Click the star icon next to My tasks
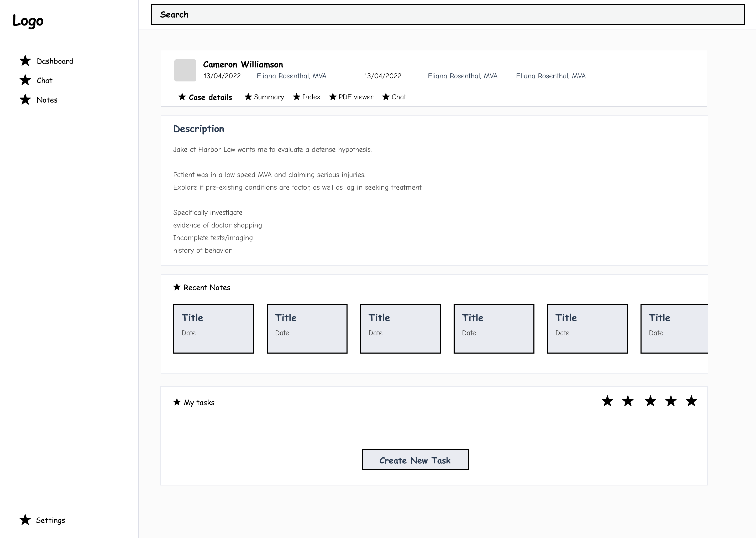Image resolution: width=756 pixels, height=538 pixels. (x=177, y=402)
